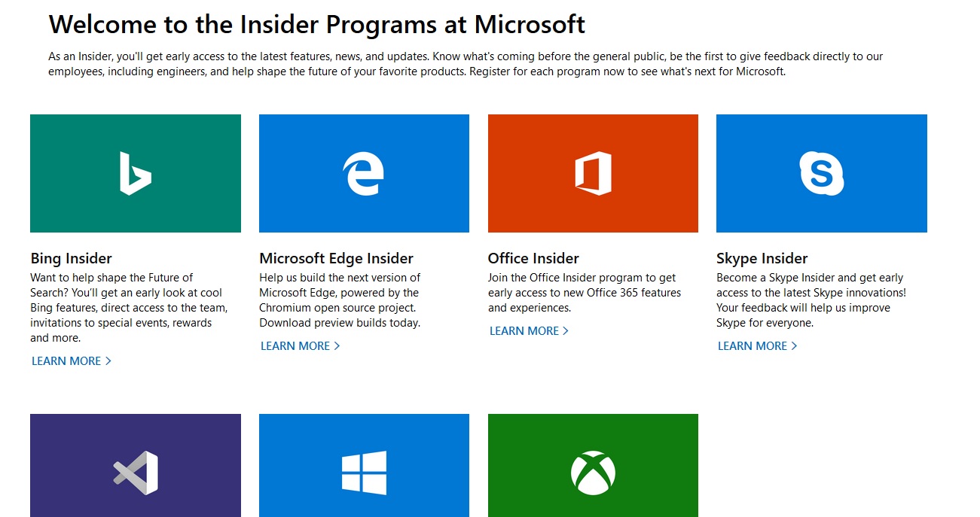The image size is (980, 517).
Task: Click the Bing Insider heading
Action: pos(72,258)
